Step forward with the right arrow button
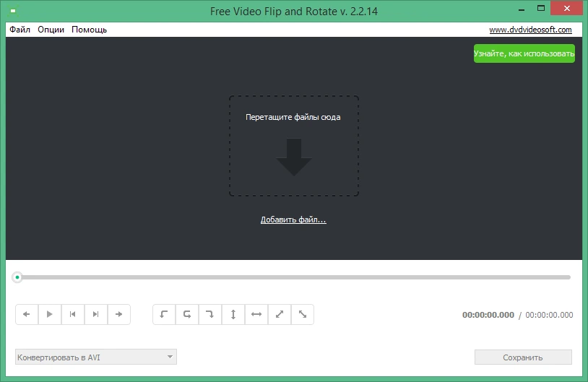 tap(119, 314)
